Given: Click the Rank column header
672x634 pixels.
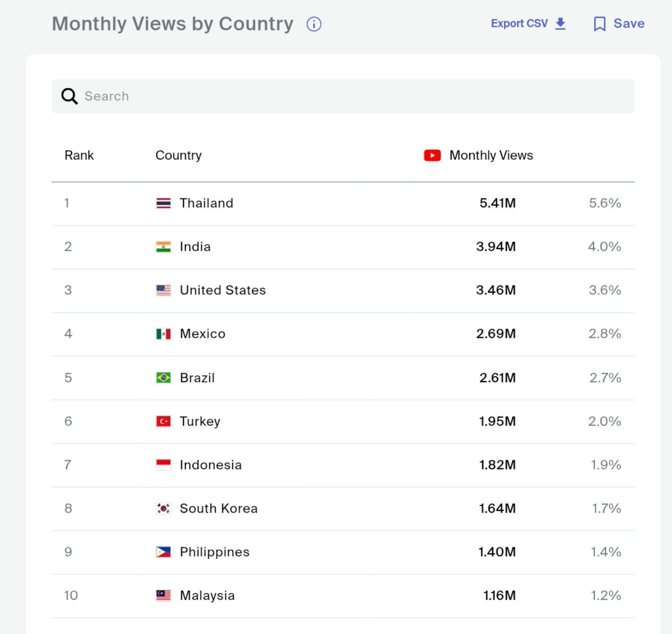Looking at the screenshot, I should 79,156.
